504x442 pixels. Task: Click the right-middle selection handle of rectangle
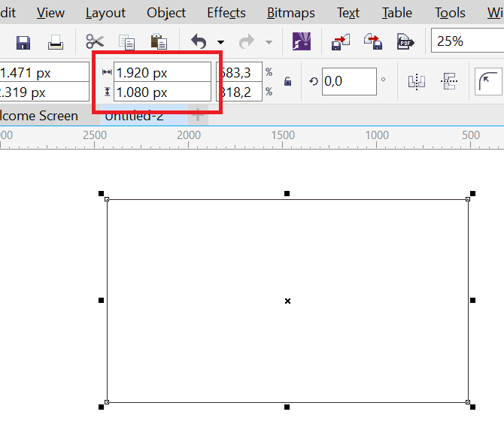[472, 301]
